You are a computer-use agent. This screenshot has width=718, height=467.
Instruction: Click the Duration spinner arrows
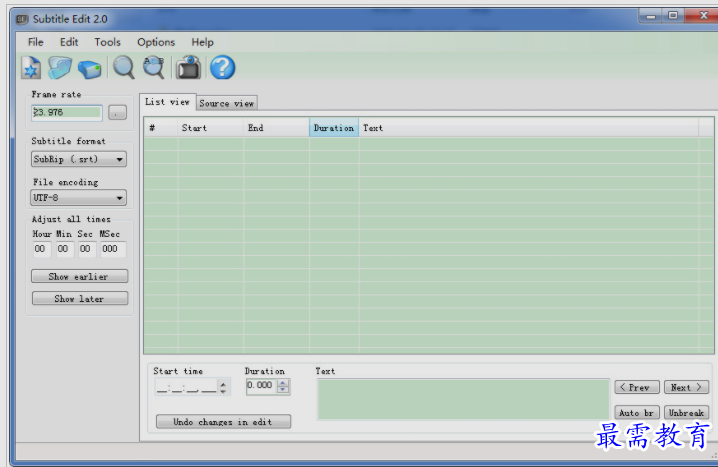coord(283,386)
